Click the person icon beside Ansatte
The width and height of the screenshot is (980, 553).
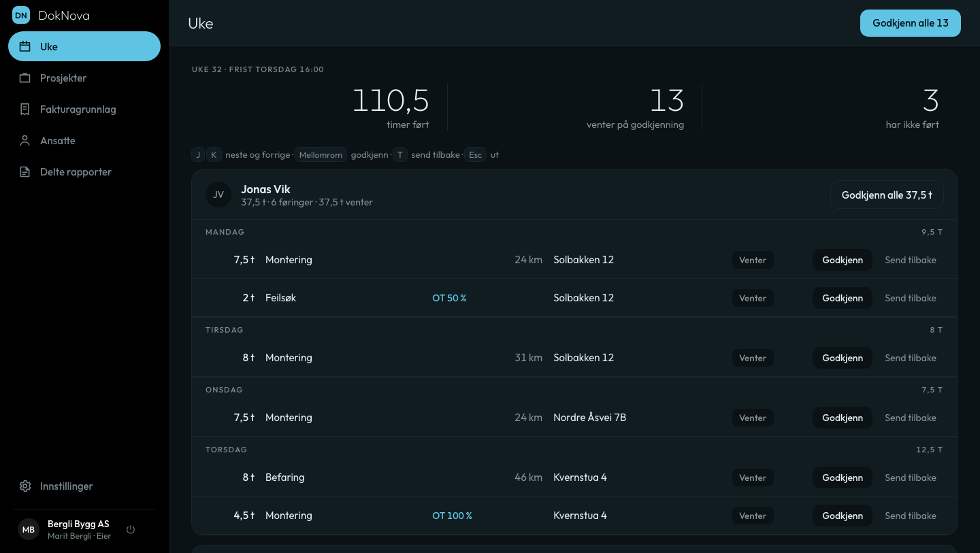point(25,141)
